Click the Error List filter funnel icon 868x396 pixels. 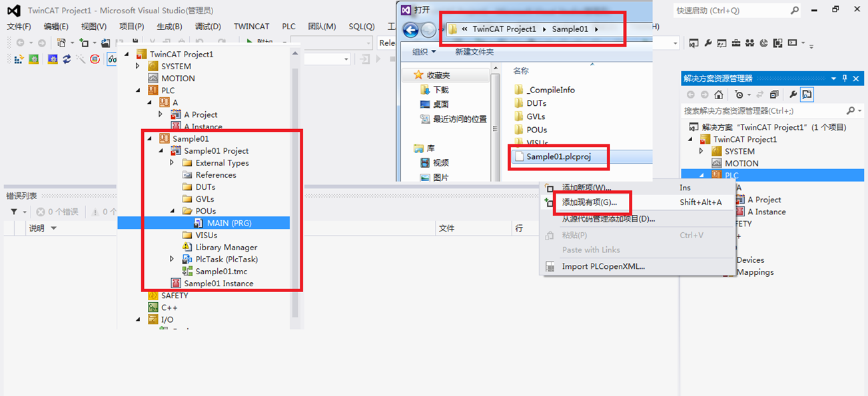tap(14, 212)
